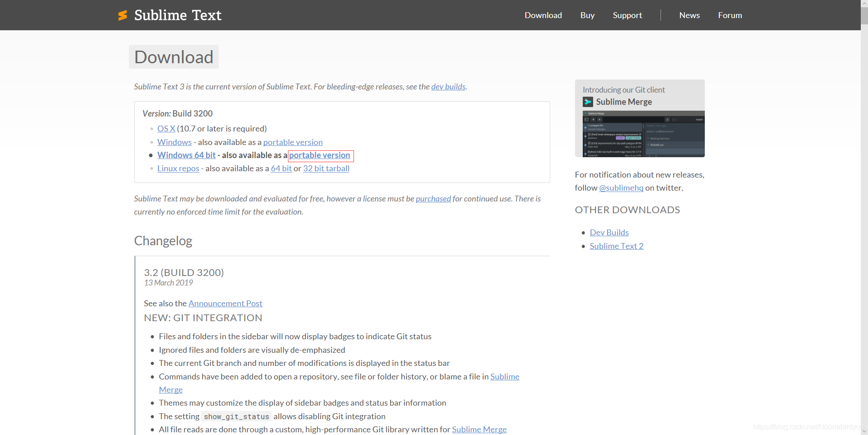868x435 pixels.
Task: Download the OS X version
Action: [165, 129]
